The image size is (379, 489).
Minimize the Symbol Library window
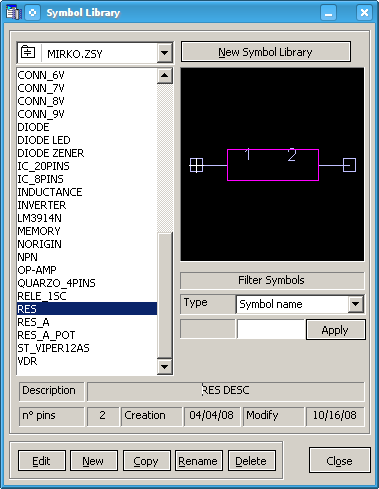click(329, 13)
